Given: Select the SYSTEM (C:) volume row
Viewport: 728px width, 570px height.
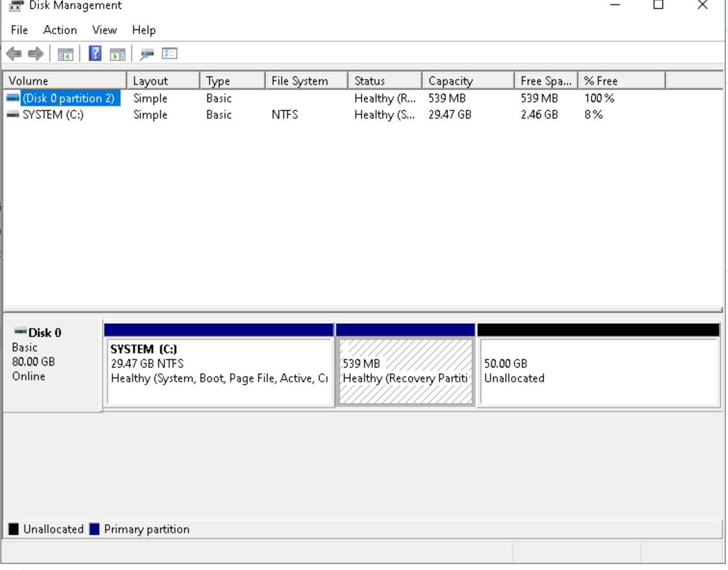Looking at the screenshot, I should coord(53,115).
